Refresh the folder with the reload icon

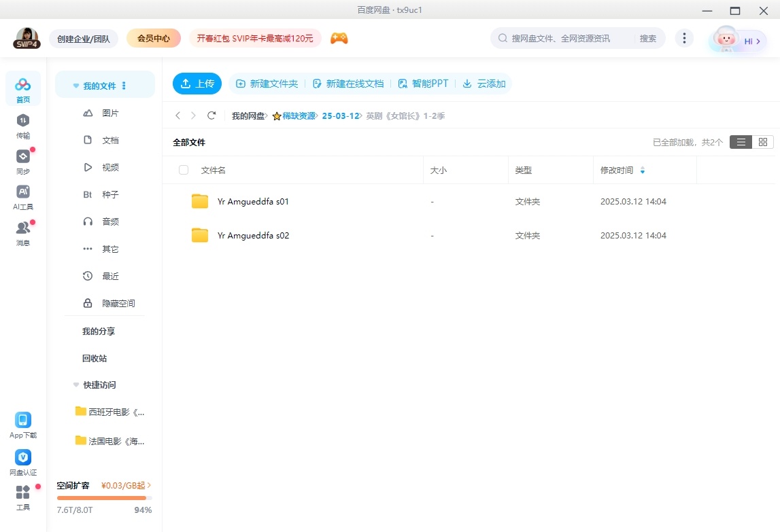(x=211, y=116)
